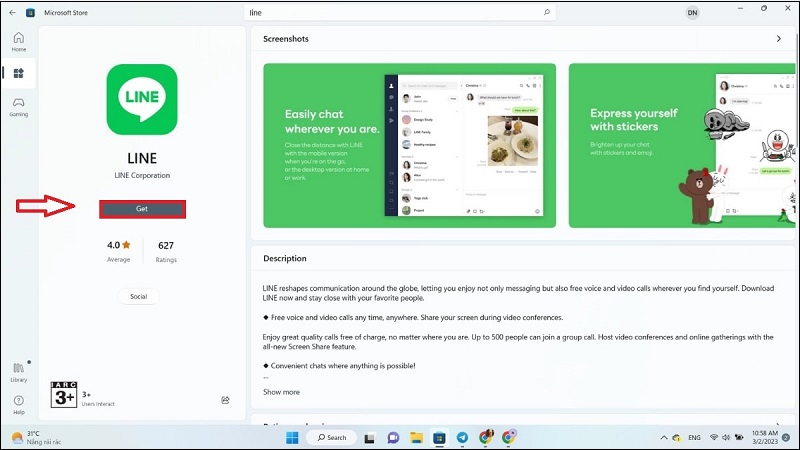Open the second Chrome icon on taskbar

(509, 437)
